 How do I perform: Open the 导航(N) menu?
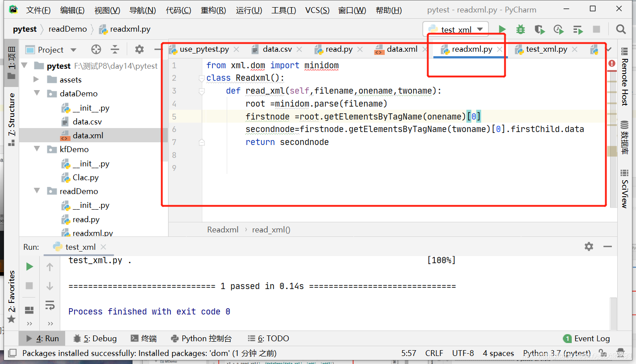[142, 10]
